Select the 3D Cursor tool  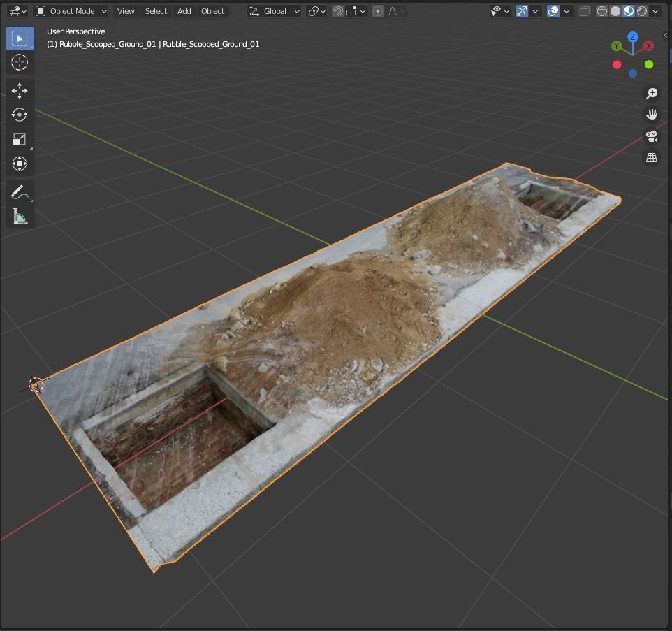(x=20, y=62)
